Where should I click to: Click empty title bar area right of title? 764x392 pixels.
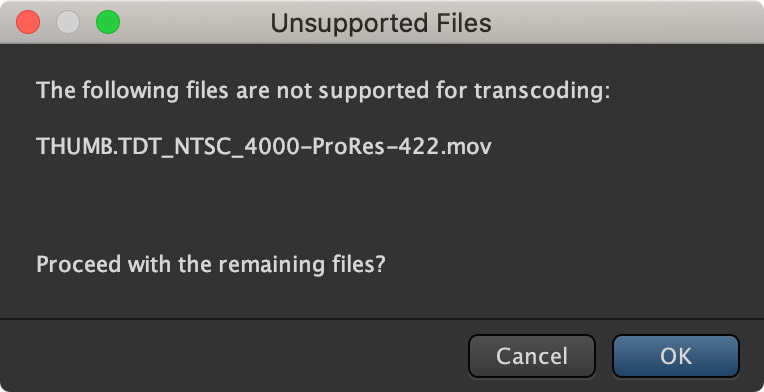pyautogui.click(x=624, y=22)
